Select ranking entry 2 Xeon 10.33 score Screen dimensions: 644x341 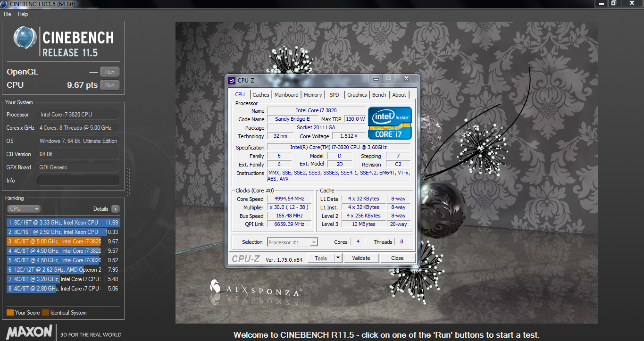pos(63,232)
